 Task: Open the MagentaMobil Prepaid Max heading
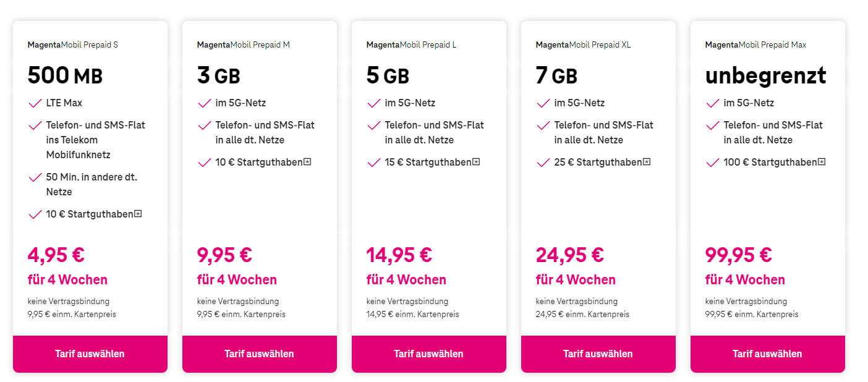755,45
